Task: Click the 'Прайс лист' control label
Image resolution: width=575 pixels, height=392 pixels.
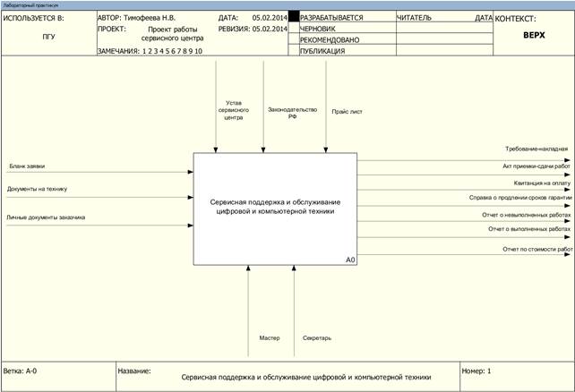Action: point(347,112)
